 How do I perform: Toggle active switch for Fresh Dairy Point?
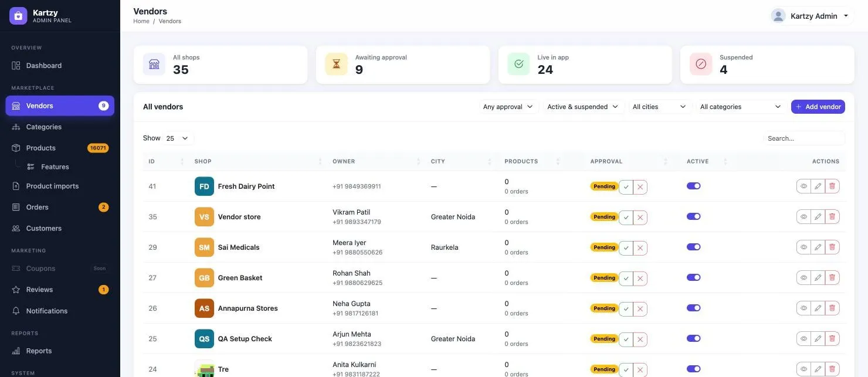[694, 186]
